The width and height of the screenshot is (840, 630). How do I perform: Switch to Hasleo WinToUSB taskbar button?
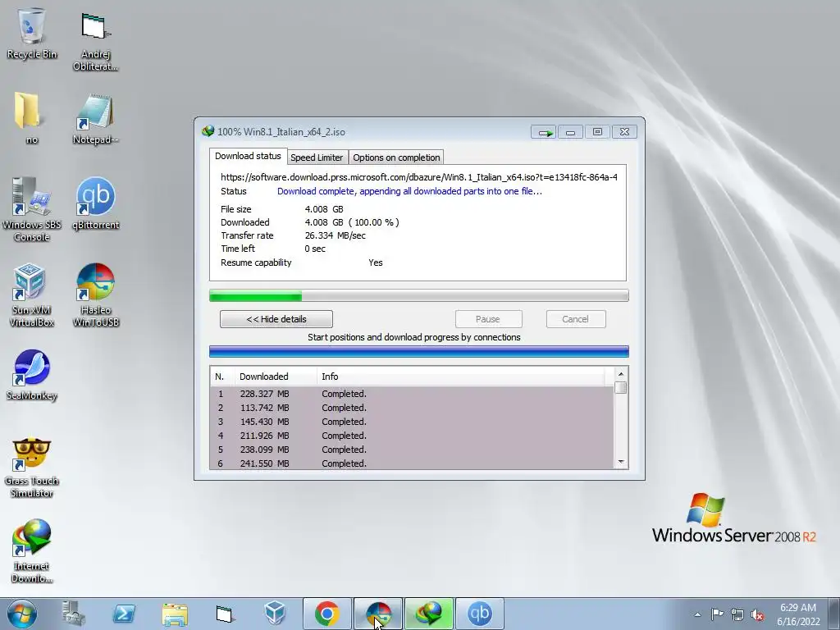(x=378, y=614)
